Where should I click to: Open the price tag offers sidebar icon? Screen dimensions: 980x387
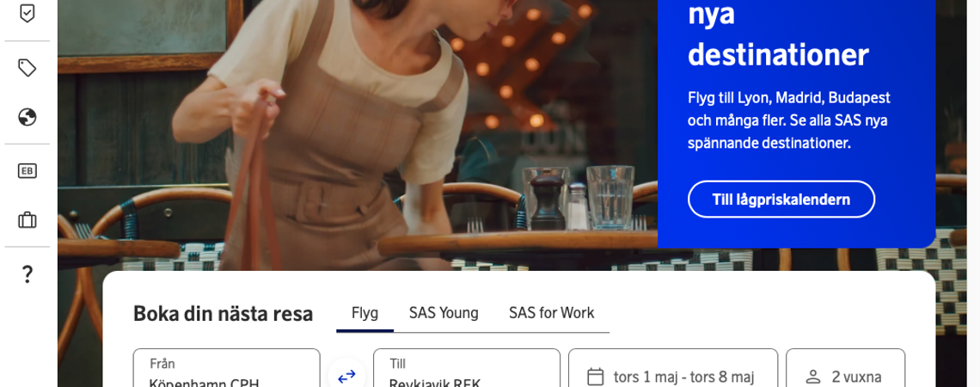pyautogui.click(x=27, y=68)
